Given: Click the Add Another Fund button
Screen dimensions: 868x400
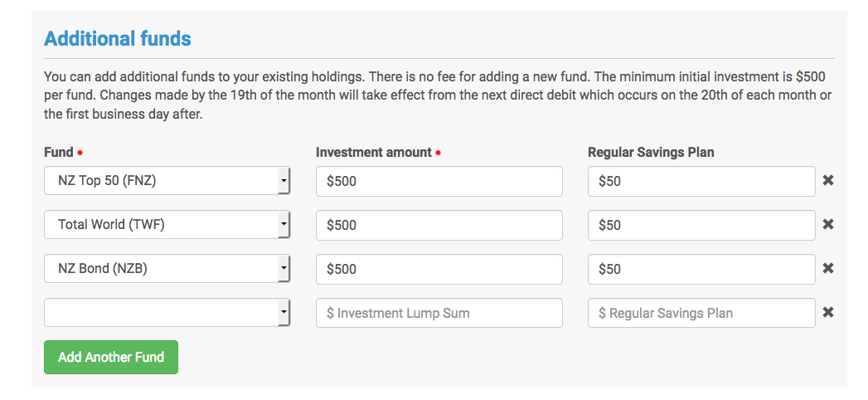Looking at the screenshot, I should click(111, 357).
